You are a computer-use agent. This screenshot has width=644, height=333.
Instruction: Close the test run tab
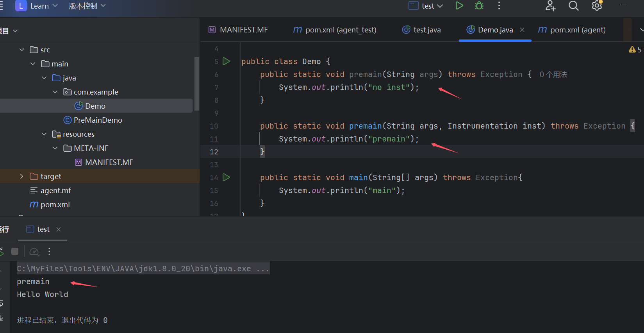[x=59, y=229]
